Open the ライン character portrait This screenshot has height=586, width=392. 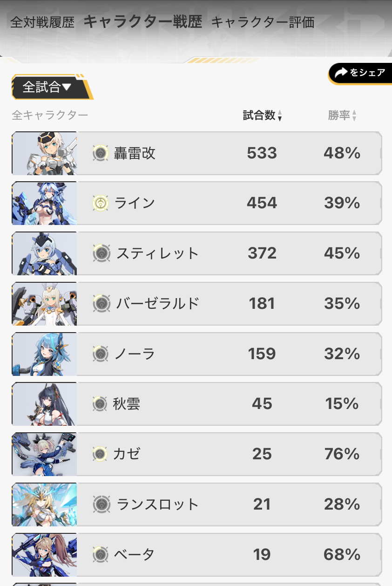coord(45,204)
